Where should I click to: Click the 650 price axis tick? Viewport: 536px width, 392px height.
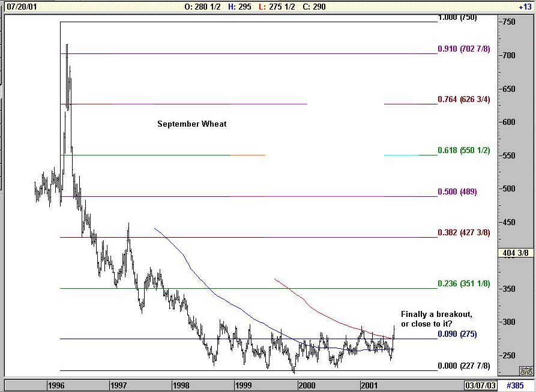508,89
